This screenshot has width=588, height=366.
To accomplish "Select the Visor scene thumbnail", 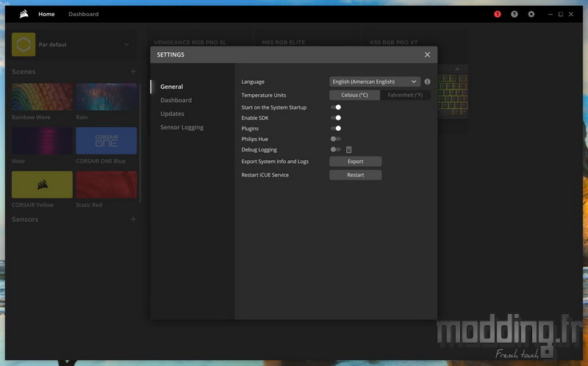I will [x=42, y=140].
